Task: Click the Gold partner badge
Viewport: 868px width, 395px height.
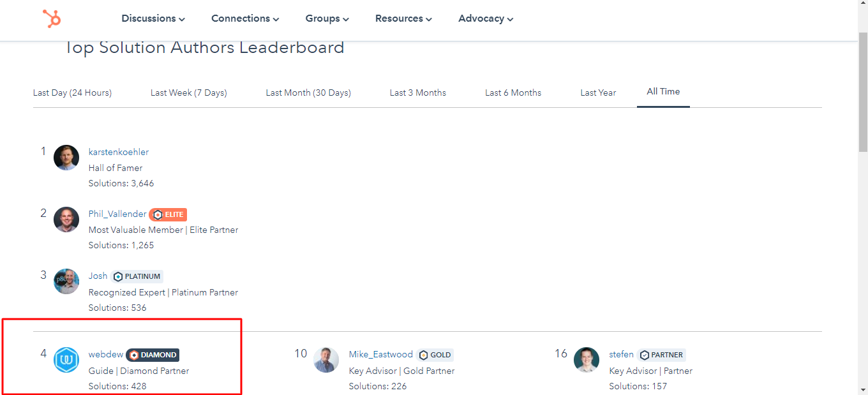Action: (435, 355)
